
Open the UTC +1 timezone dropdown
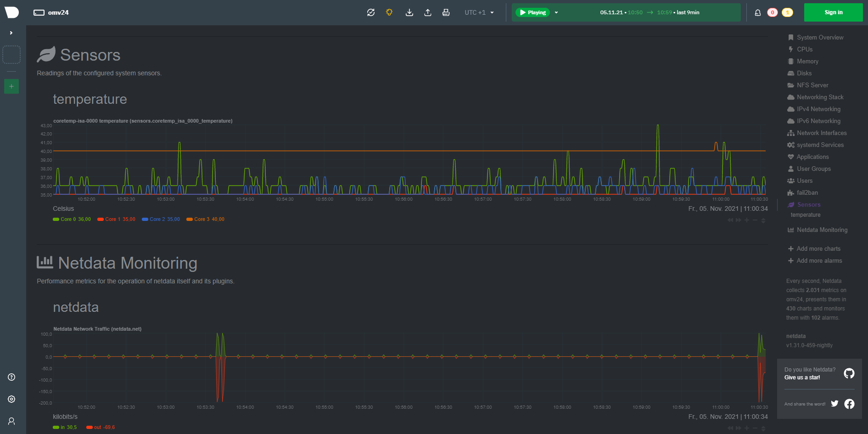pos(479,12)
